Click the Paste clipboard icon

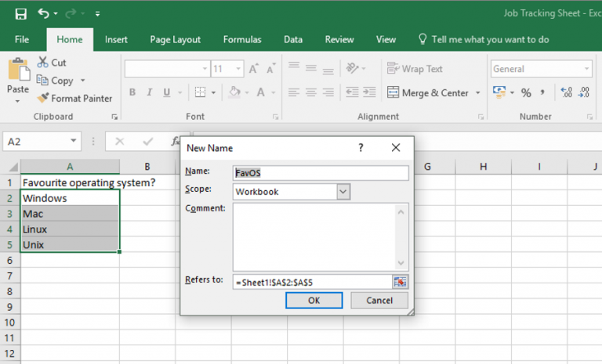(19, 70)
